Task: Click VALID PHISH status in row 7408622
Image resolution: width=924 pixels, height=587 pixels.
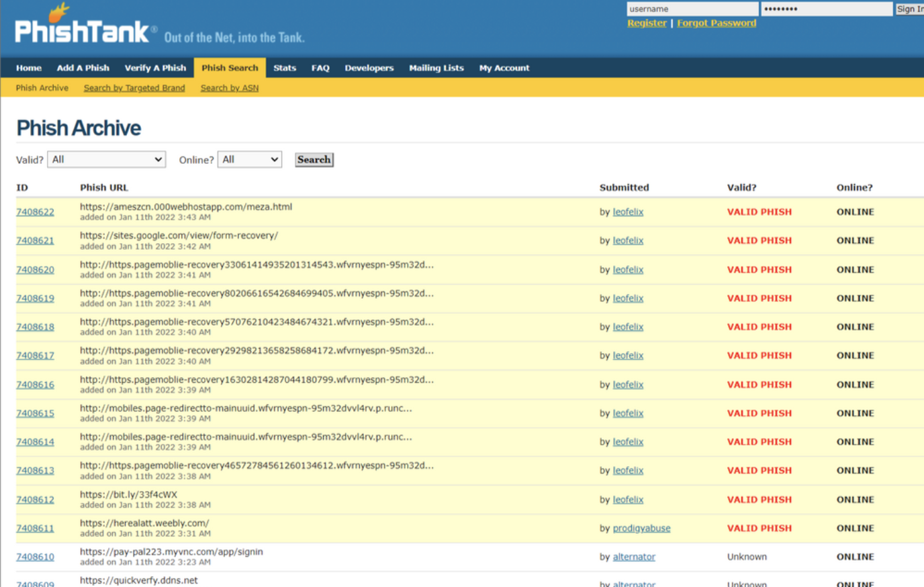Action: tap(759, 212)
